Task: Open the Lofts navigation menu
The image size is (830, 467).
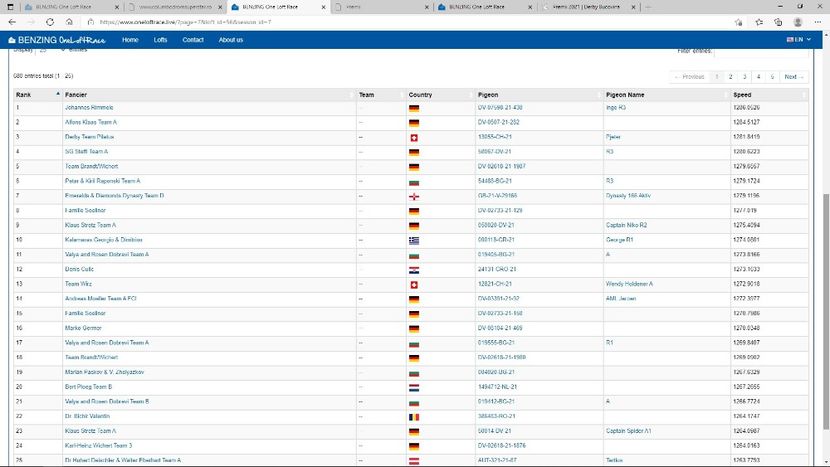Action: tap(160, 40)
